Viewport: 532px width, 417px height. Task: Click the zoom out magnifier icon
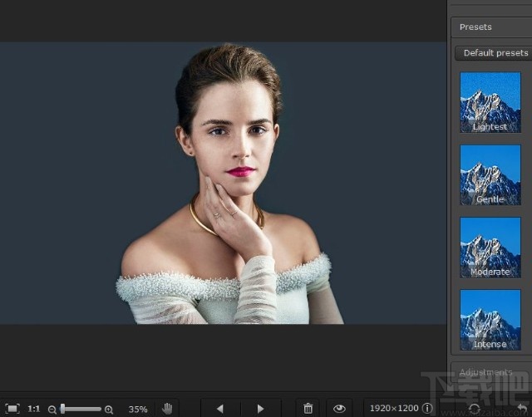pyautogui.click(x=52, y=410)
